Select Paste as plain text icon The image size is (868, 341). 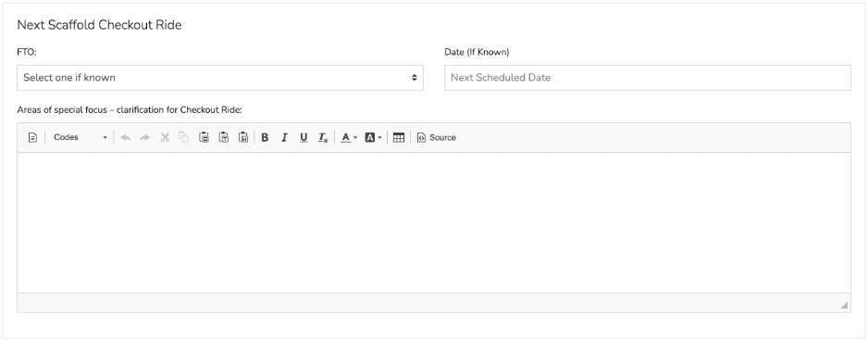pos(224,137)
